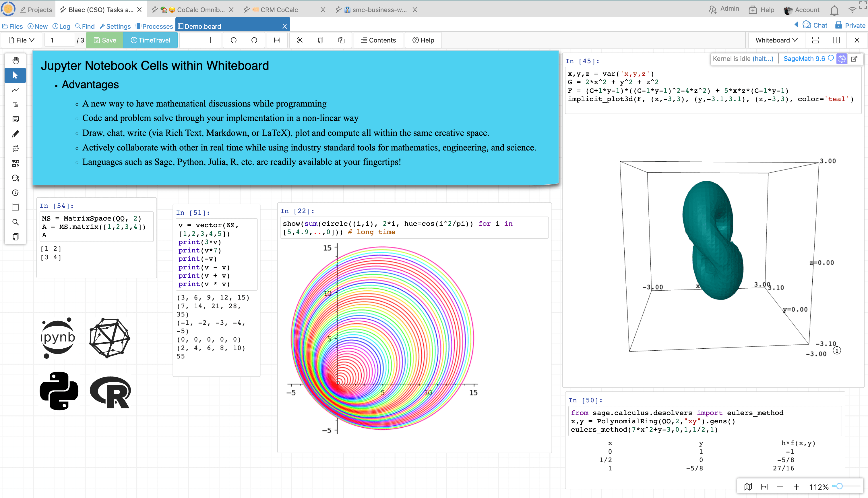
Task: Open the Whiteboard view selector dropdown
Action: click(776, 40)
